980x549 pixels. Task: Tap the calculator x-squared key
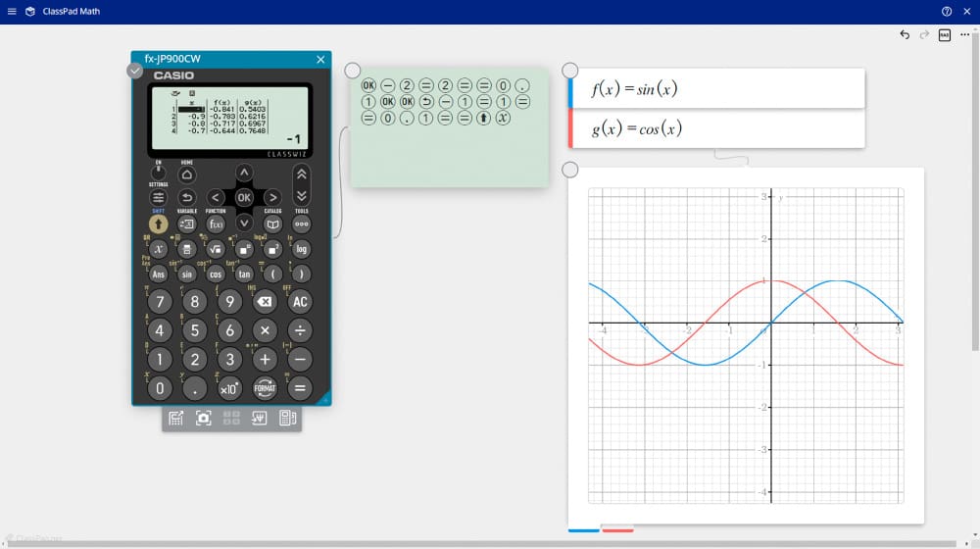click(272, 249)
